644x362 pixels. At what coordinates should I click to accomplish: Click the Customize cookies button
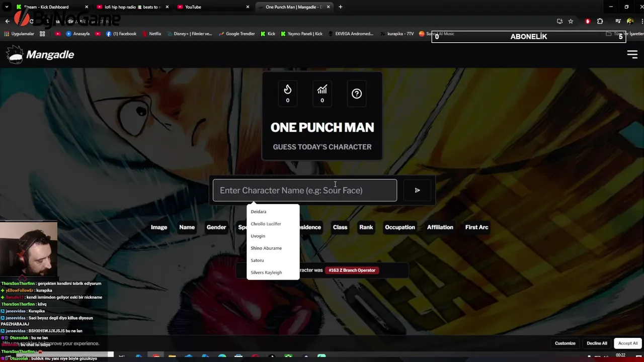click(x=565, y=343)
